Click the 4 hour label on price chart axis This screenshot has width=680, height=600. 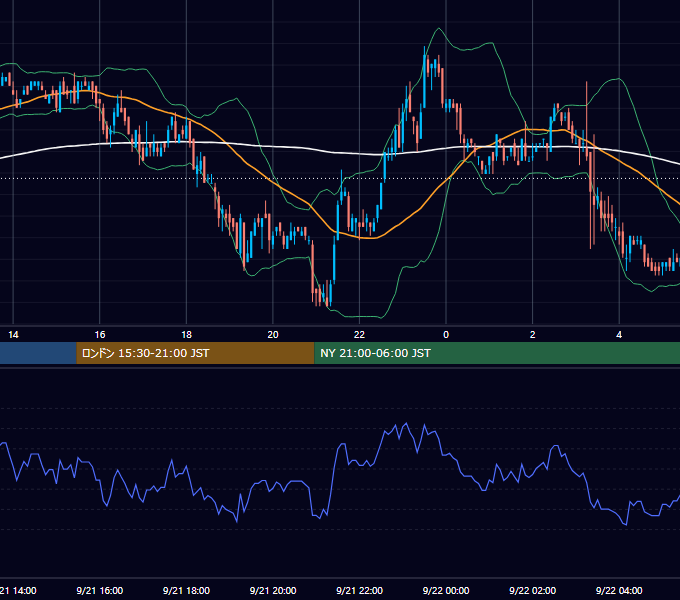tap(619, 335)
